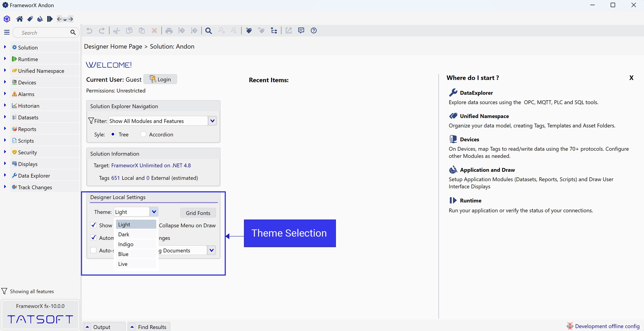This screenshot has width=644, height=331.
Task: Open the DataExplorer getting-started link
Action: (x=476, y=93)
